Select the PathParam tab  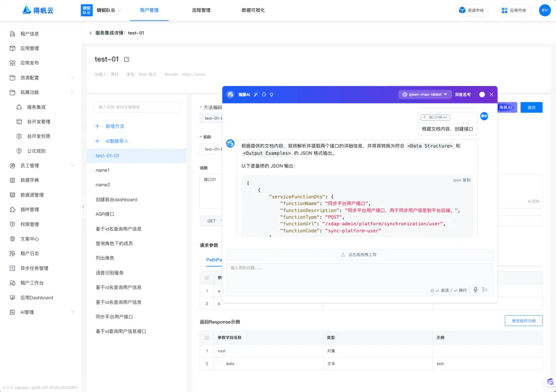tap(214, 260)
